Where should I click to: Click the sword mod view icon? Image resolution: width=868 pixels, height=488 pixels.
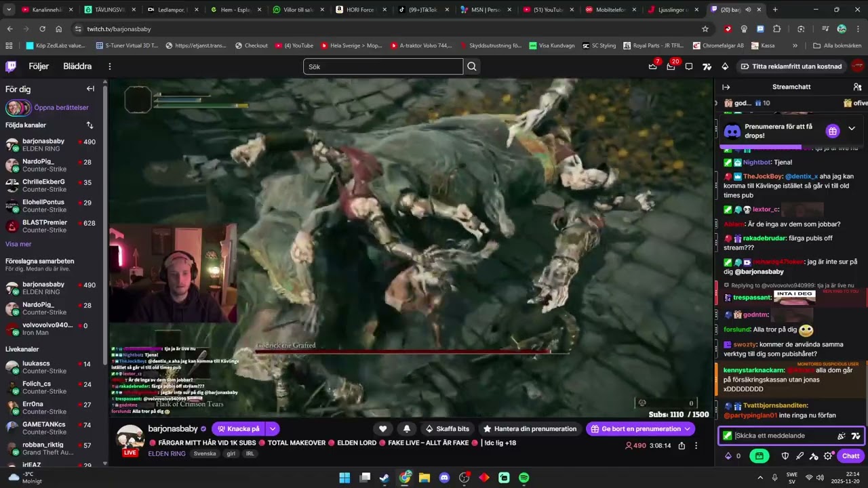tap(800, 456)
